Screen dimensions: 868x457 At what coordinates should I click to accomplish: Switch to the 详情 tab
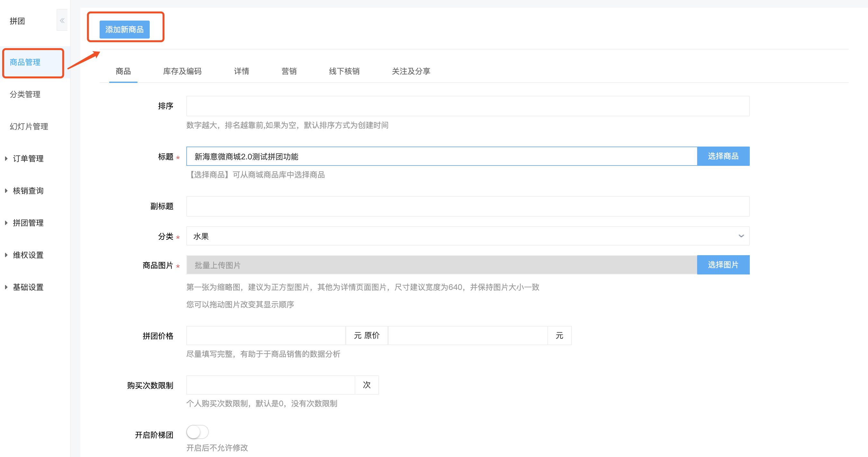(x=242, y=71)
